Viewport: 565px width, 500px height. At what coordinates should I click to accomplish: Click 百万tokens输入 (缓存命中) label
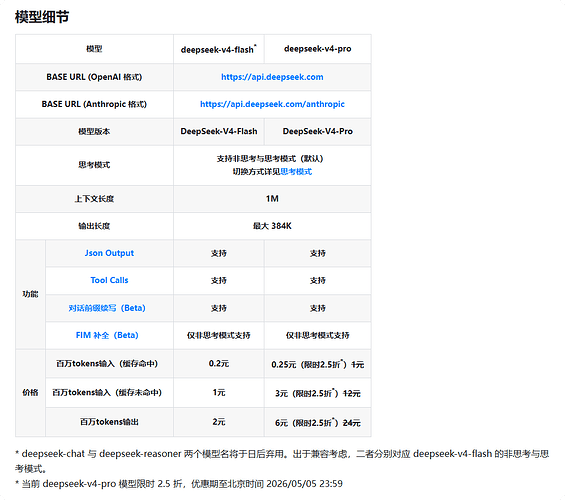[x=107, y=364]
